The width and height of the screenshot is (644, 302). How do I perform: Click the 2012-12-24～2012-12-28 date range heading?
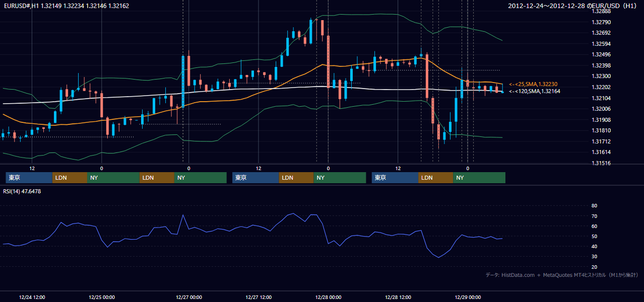573,6
